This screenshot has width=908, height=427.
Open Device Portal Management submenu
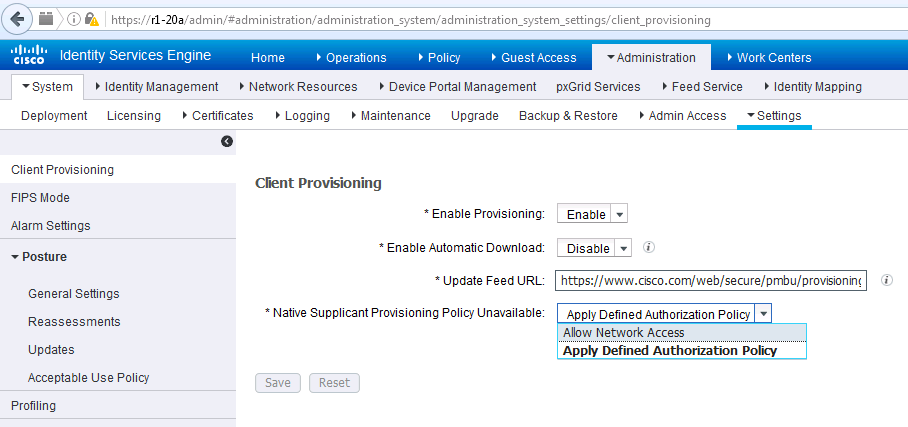[457, 87]
